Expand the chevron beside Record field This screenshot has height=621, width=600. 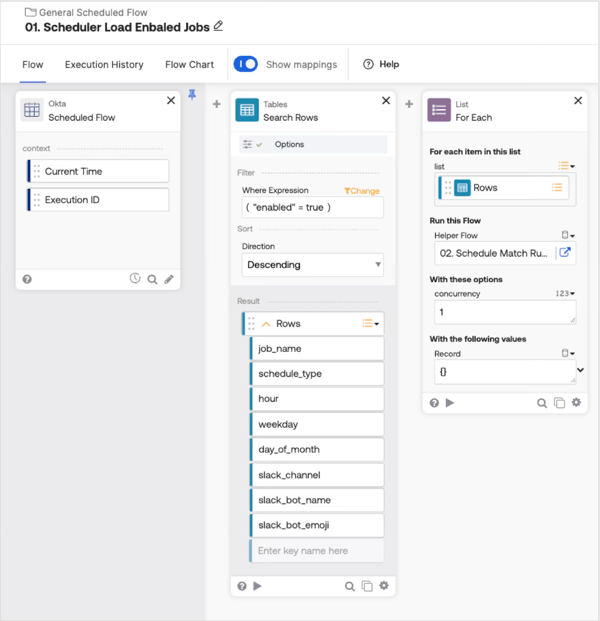[581, 370]
